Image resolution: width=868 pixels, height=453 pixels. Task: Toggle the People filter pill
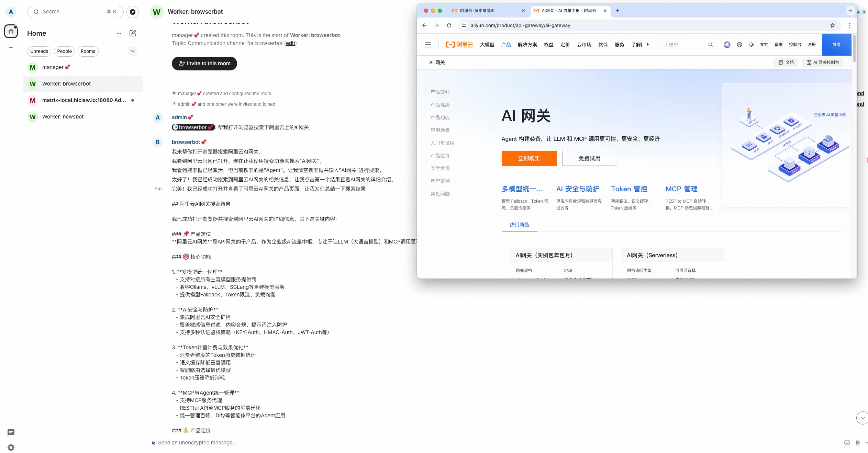[x=64, y=51]
